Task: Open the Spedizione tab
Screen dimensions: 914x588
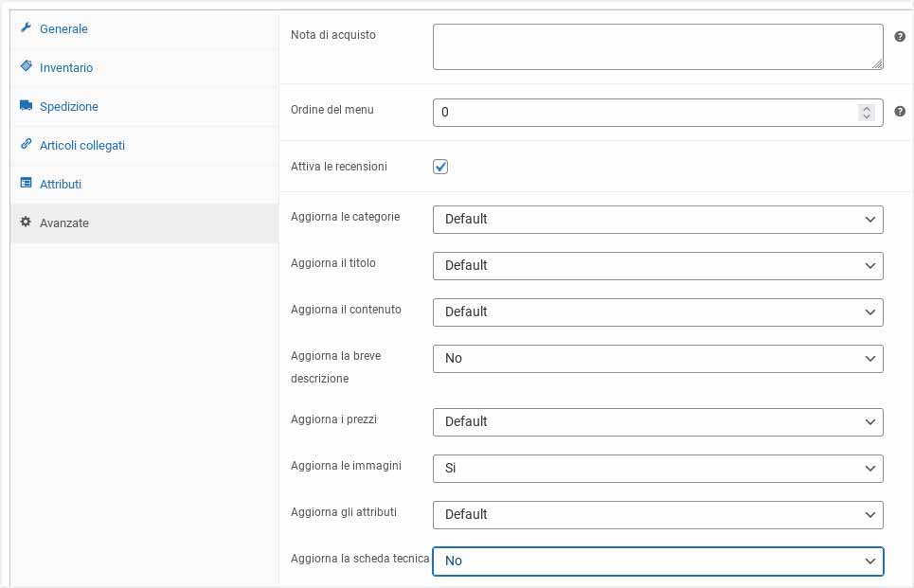Action: tap(68, 107)
